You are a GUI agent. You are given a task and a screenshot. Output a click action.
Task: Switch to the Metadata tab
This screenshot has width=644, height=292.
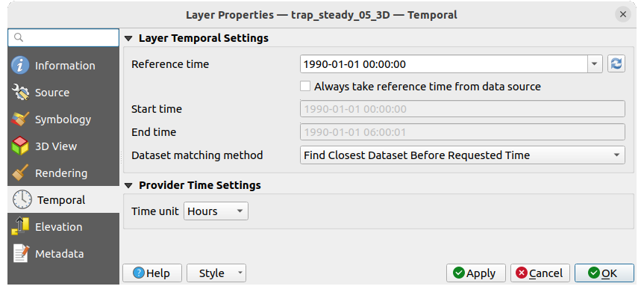tap(63, 254)
